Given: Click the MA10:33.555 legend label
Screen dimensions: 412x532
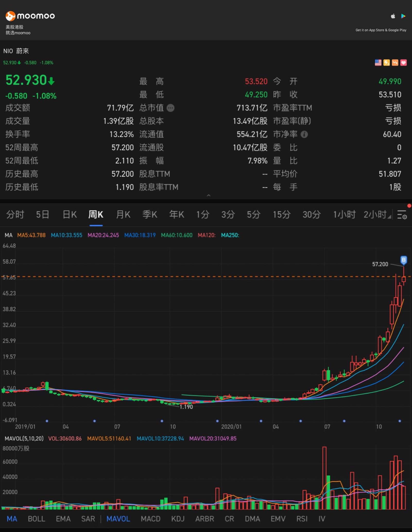Looking at the screenshot, I should click(67, 235).
